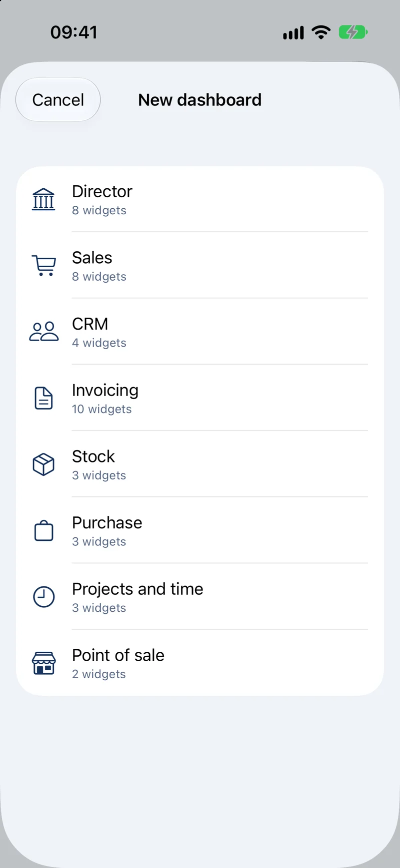Image resolution: width=400 pixels, height=868 pixels.
Task: Tap the Director bank building icon
Action: click(43, 199)
